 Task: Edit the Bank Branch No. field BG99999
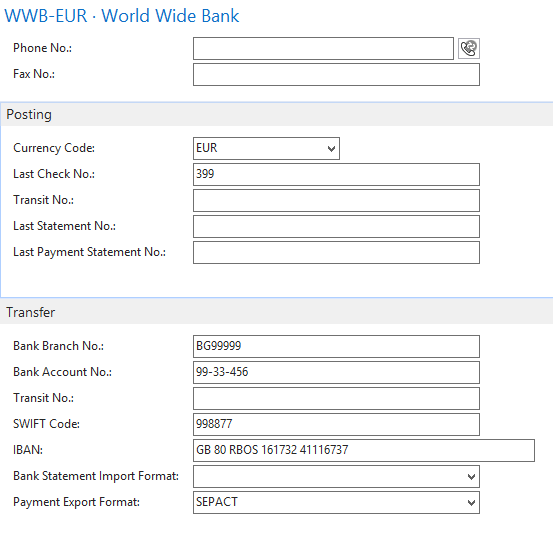pyautogui.click(x=336, y=346)
